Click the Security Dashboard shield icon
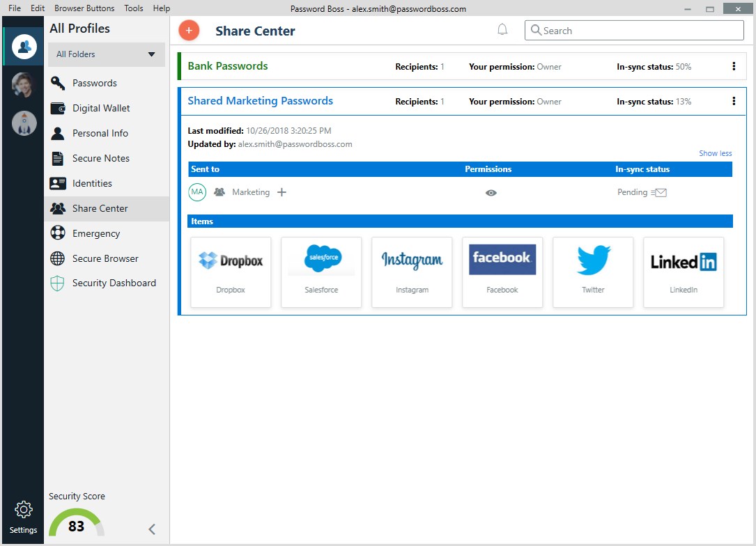 click(x=57, y=283)
